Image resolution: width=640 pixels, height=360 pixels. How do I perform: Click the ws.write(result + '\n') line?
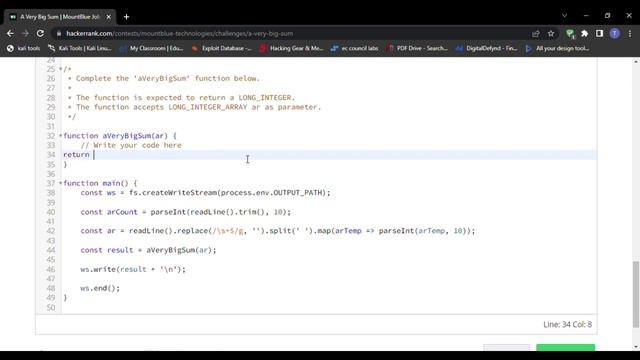point(133,269)
